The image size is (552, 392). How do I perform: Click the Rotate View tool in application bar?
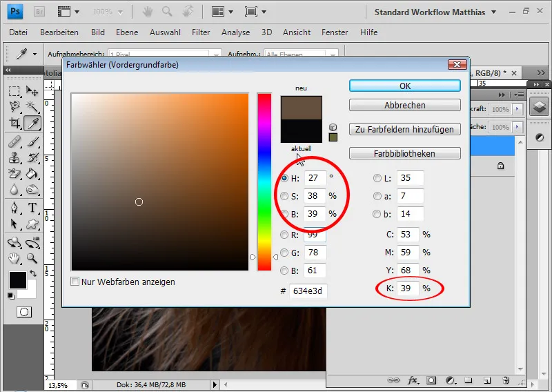(188, 12)
